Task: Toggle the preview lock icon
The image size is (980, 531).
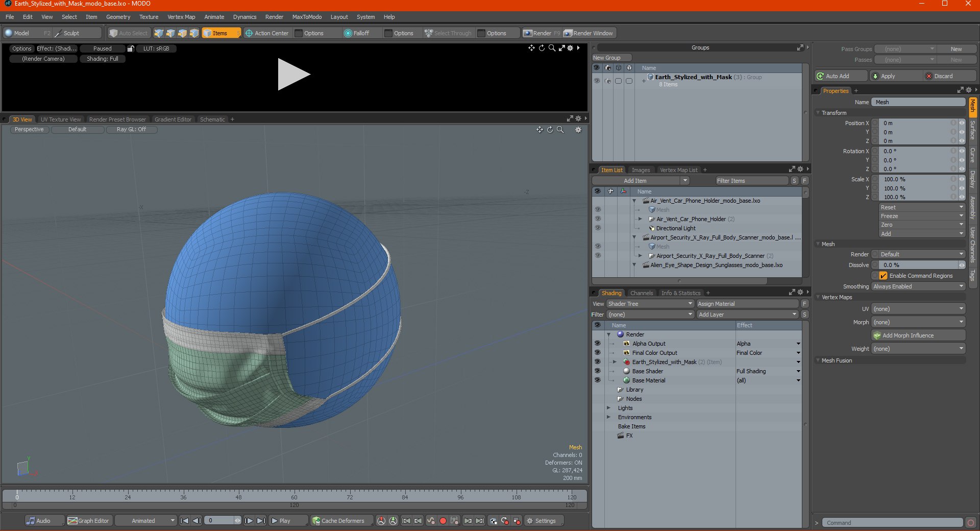Action: 131,49
